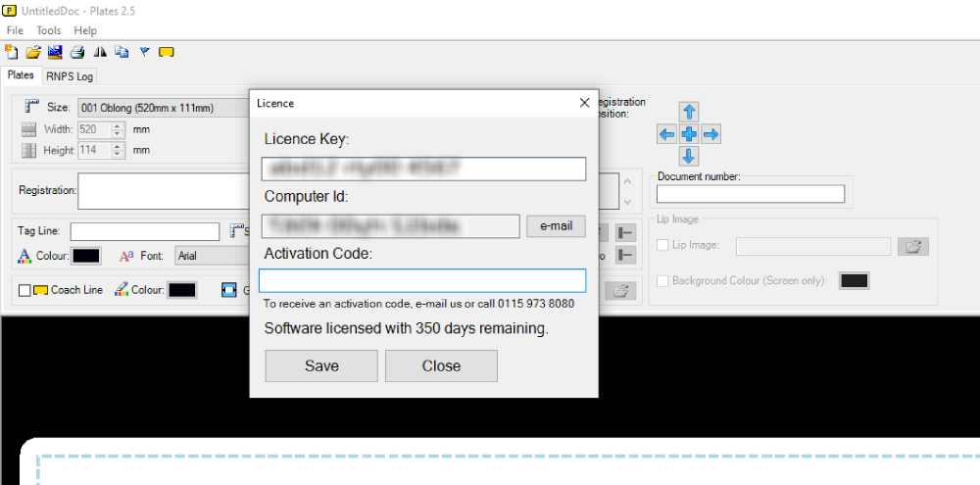This screenshot has height=485, width=980.
Task: Click the Height value 114 field
Action: pyautogui.click(x=94, y=150)
